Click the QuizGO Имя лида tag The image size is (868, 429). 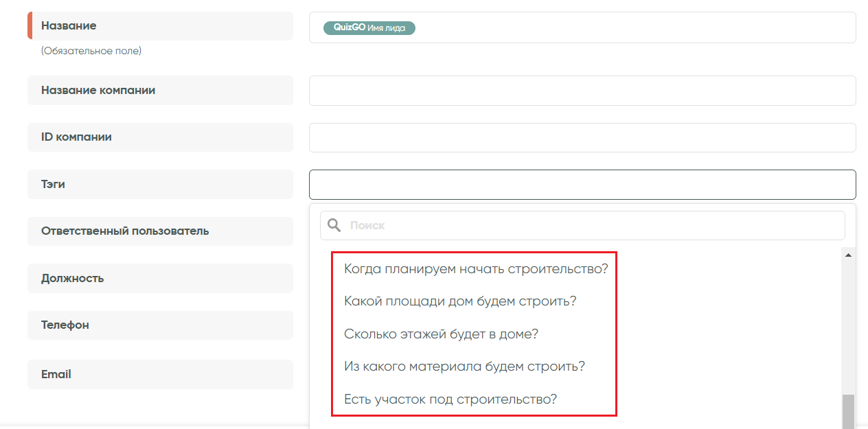click(x=369, y=28)
